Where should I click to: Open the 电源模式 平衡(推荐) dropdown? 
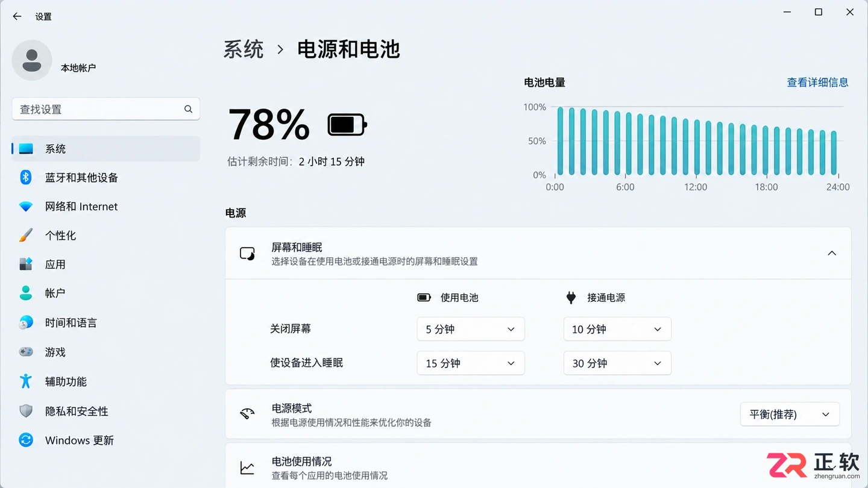click(790, 414)
